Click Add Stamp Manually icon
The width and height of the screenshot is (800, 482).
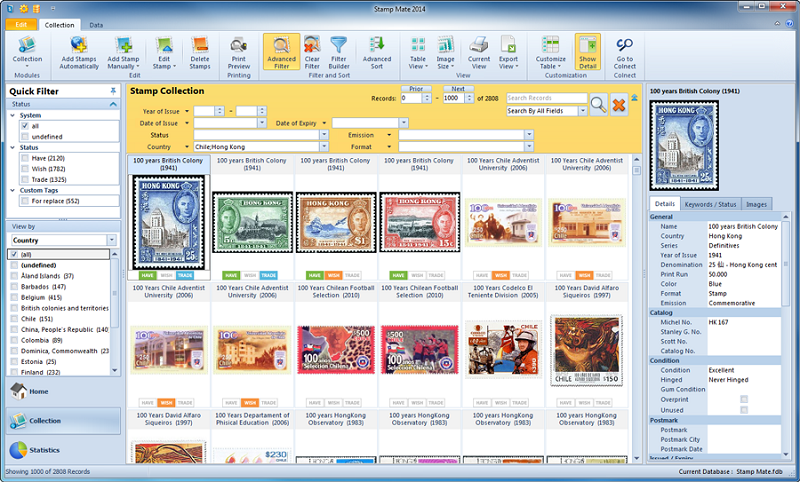123,52
